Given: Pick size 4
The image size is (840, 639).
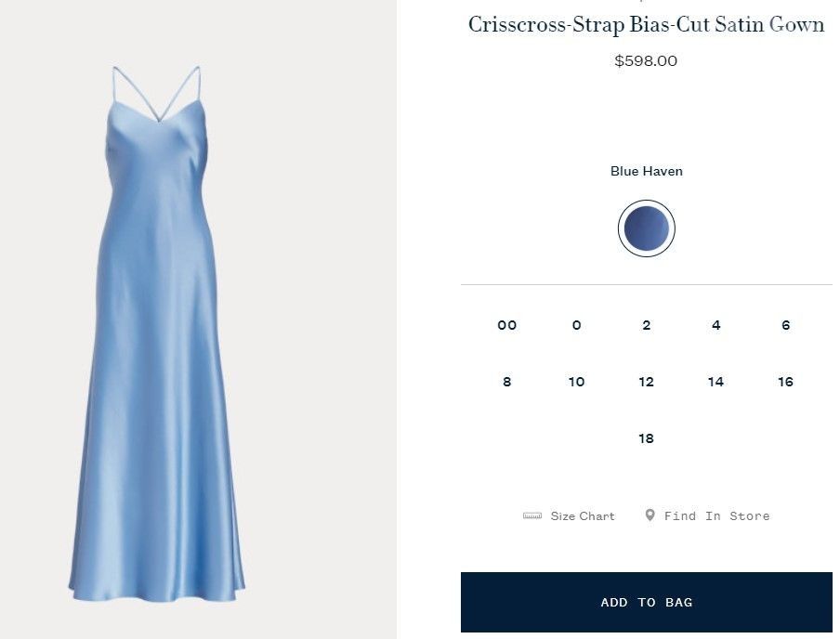Looking at the screenshot, I should point(715,325).
